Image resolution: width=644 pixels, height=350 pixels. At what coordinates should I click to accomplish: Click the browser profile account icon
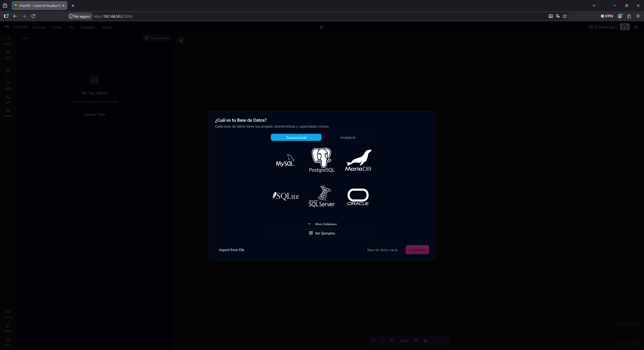[x=620, y=16]
